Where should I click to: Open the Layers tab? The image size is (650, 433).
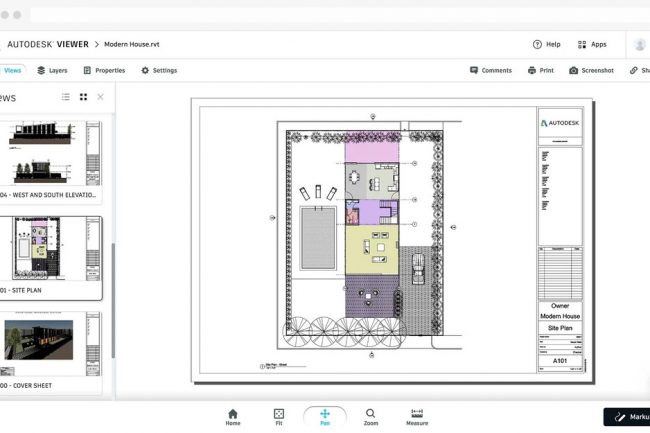[x=52, y=70]
